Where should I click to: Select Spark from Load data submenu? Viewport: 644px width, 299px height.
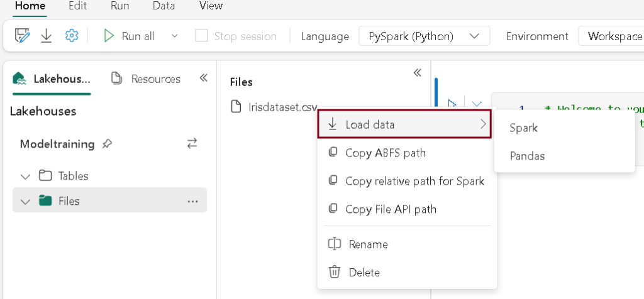524,128
